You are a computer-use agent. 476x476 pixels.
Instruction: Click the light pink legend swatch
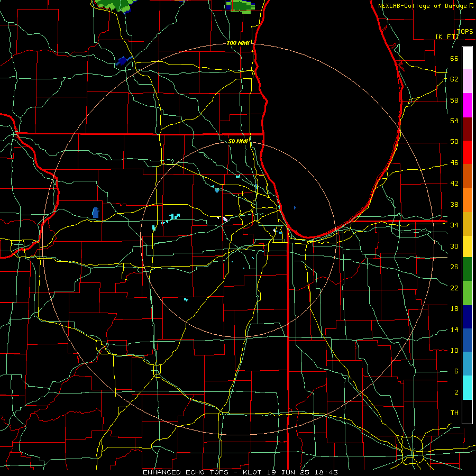tap(467, 81)
